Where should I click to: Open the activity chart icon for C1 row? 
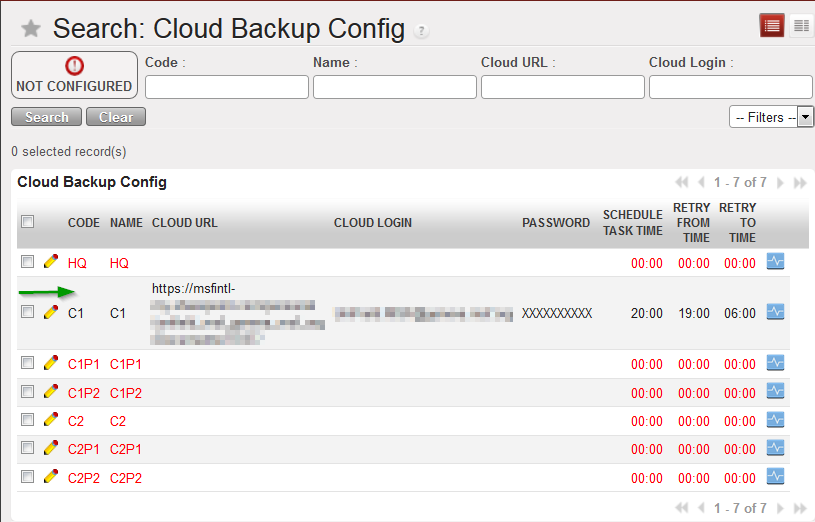click(x=775, y=312)
